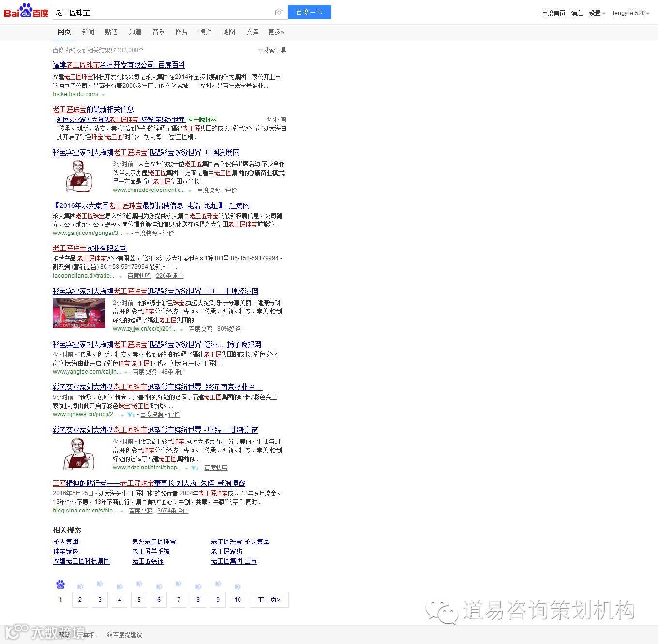Expand dropdown arrow next to ganji.com URL
This screenshot has height=644, width=658.
pyautogui.click(x=127, y=234)
